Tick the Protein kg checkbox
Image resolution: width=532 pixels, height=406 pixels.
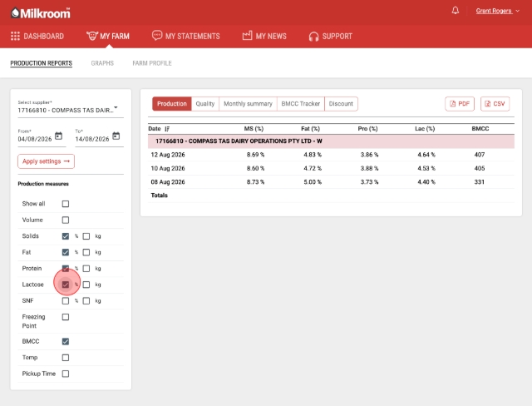pos(86,269)
